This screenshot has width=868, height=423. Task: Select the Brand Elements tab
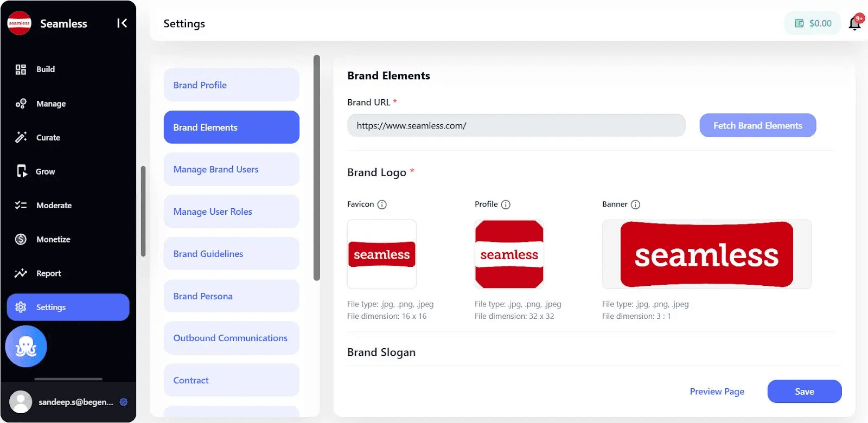232,127
